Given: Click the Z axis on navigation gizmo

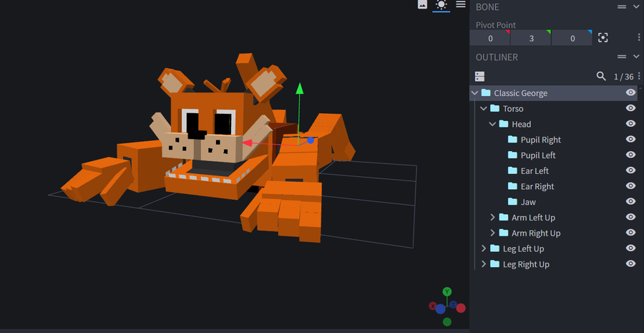Looking at the screenshot, I should pyautogui.click(x=453, y=304).
